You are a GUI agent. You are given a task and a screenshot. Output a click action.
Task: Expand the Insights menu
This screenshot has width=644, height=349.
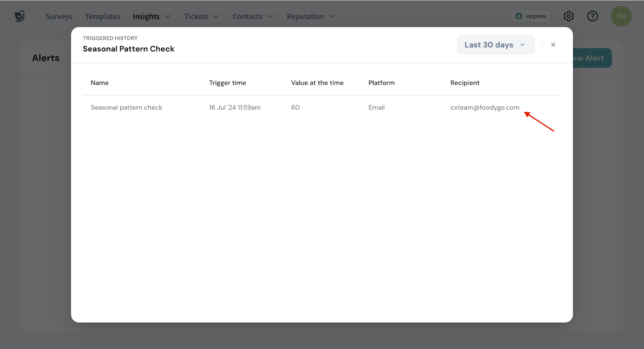(151, 17)
